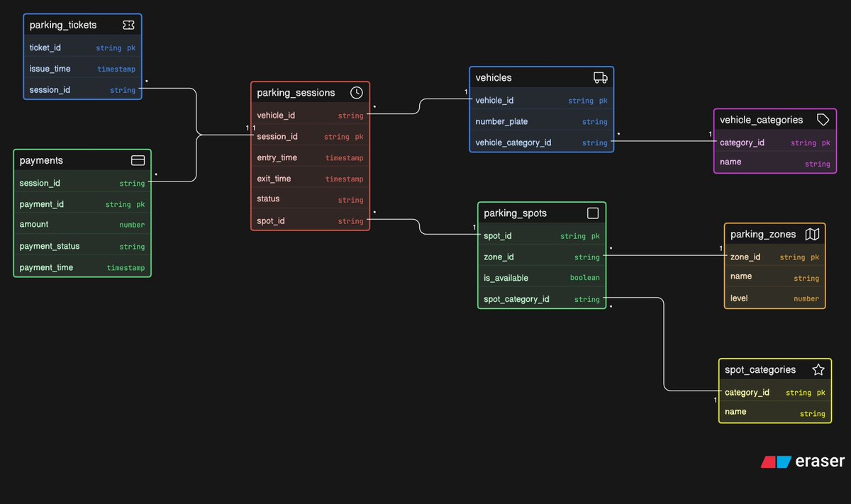
Task: Click session_id row in parking_sessions table
Action: tap(310, 136)
